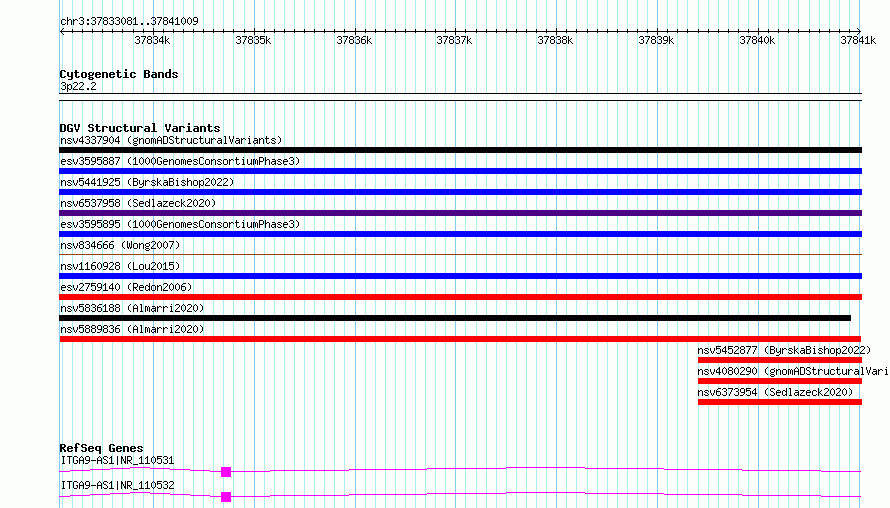Click the 37837k ruler tick label

tap(454, 40)
